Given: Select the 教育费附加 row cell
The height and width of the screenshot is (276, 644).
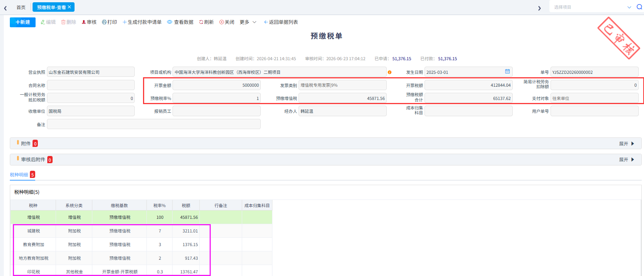Looking at the screenshot, I should point(34,245).
